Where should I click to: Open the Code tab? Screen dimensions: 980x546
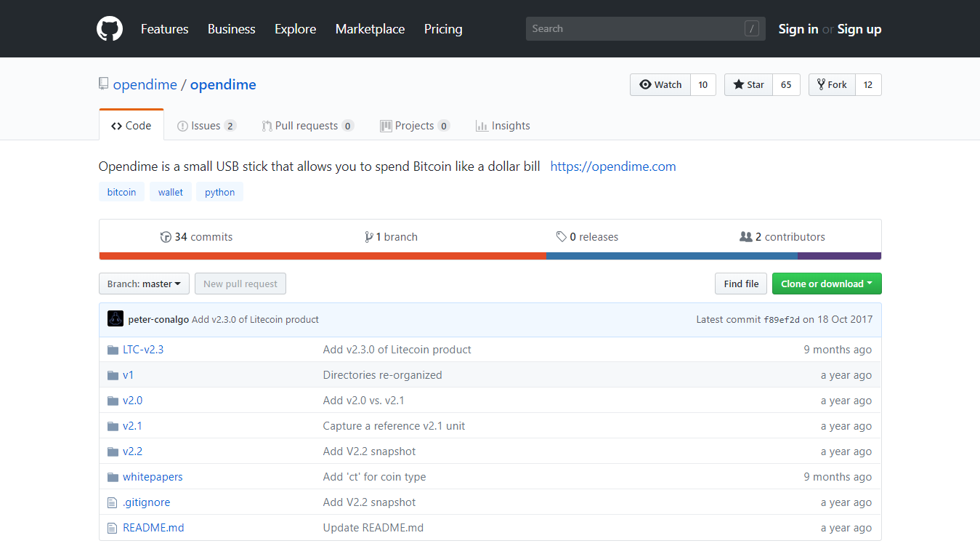(131, 125)
